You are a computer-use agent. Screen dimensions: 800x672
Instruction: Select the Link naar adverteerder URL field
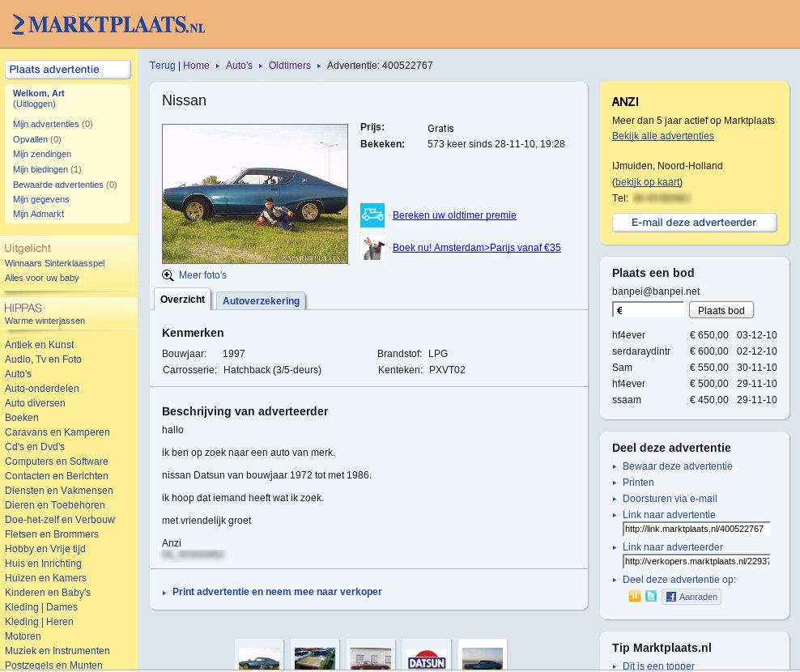click(696, 561)
